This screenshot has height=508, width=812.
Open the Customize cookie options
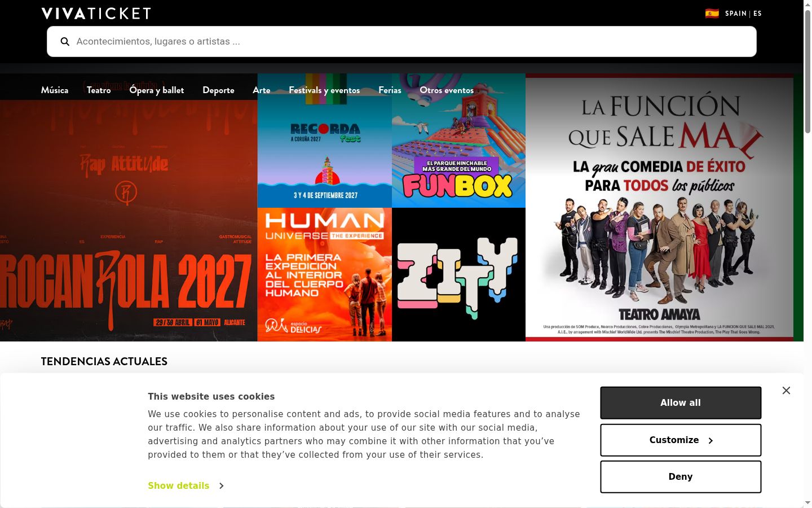click(x=681, y=440)
